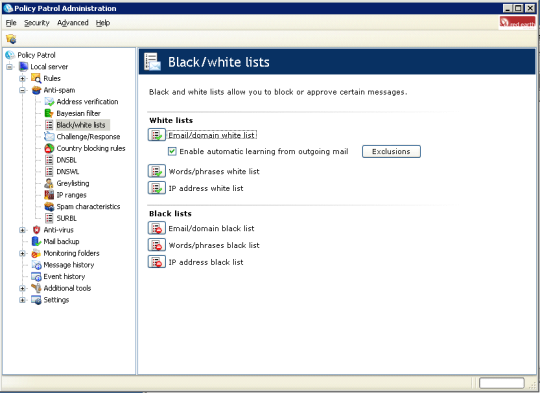The image size is (540, 393).
Task: Expand the Monitoring folders tree node
Action: click(x=22, y=254)
